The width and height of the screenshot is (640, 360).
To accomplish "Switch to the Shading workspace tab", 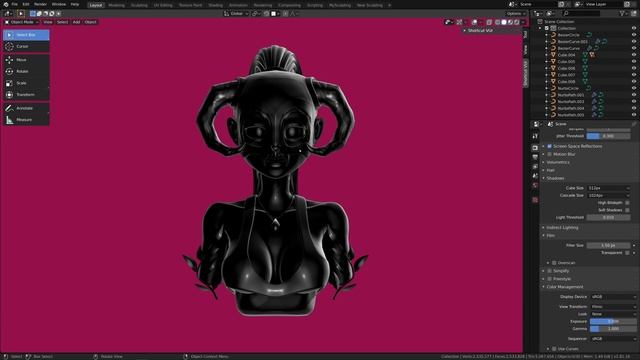I will pos(216,5).
